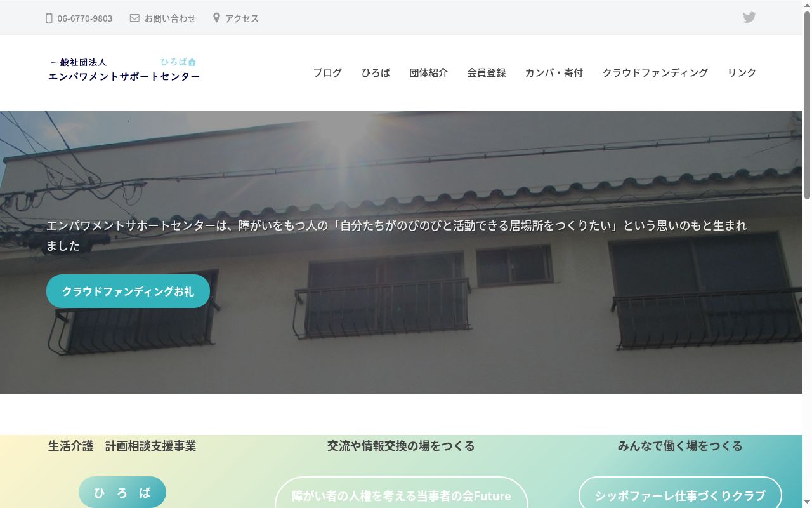
Task: Go to the ひろば menu item
Action: tap(376, 73)
